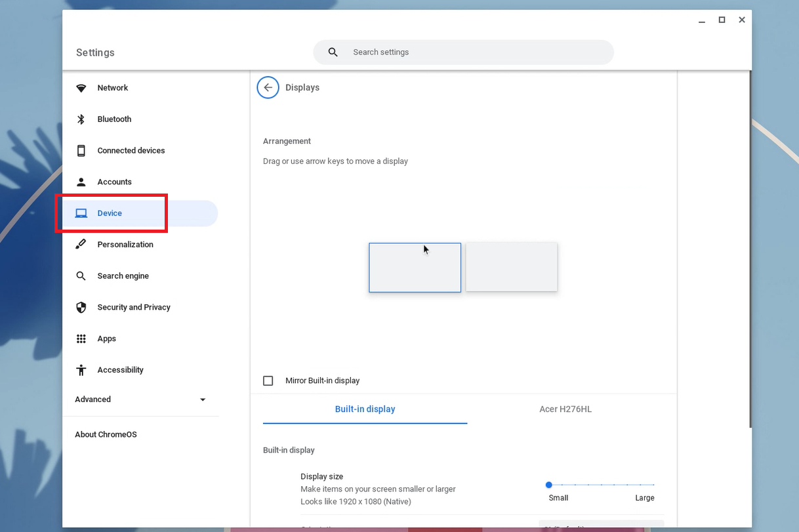Select the left display rectangle in Arrangement
Viewport: 799px width, 532px height.
tap(415, 268)
